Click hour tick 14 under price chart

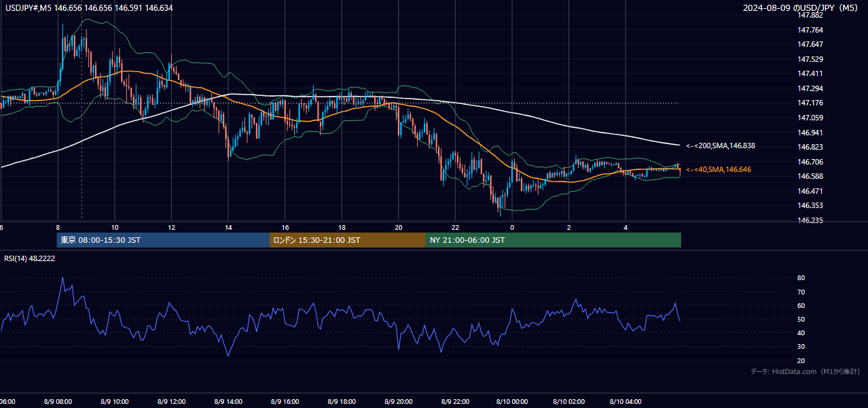(228, 227)
